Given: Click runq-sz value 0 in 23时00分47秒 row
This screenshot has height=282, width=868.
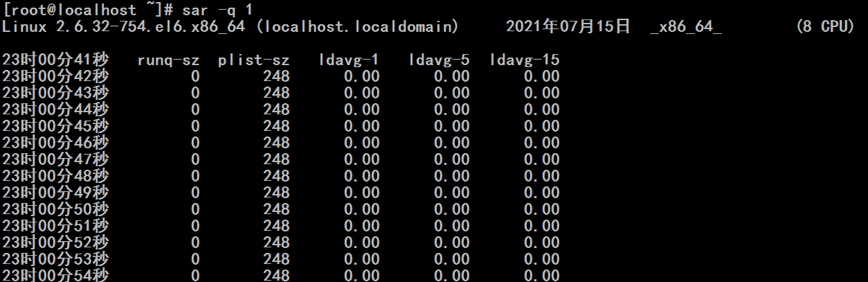Looking at the screenshot, I should coord(195,159).
